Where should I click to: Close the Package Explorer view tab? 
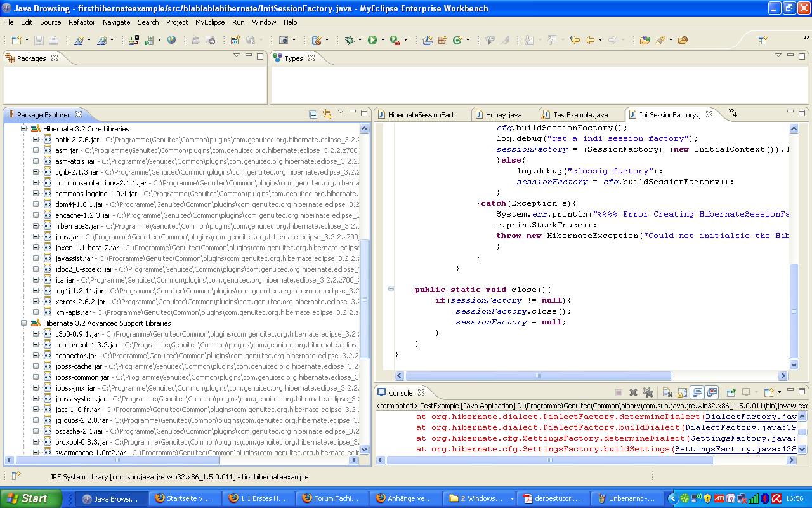point(79,114)
